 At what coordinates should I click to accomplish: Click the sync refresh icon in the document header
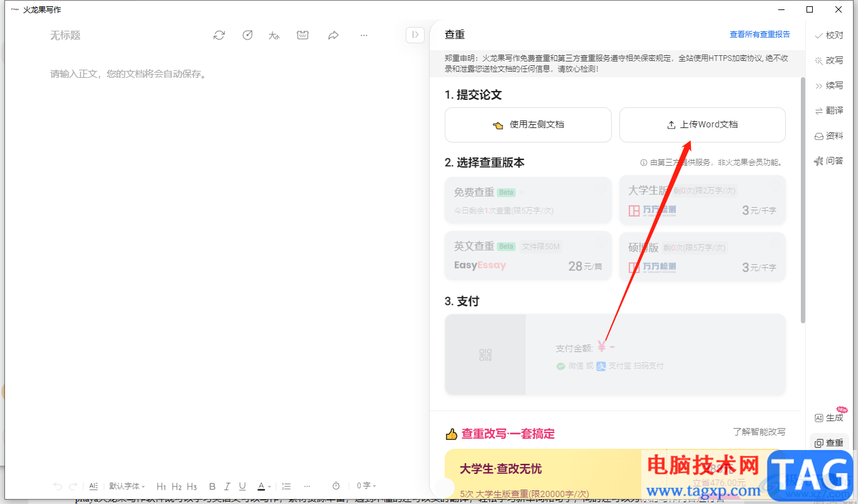coord(219,35)
